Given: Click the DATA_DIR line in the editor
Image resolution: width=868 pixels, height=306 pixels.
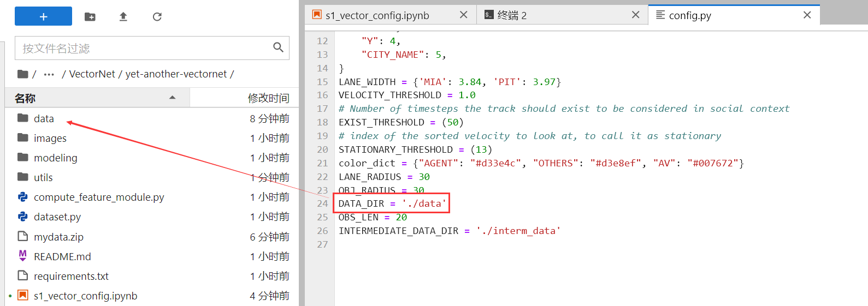Looking at the screenshot, I should [x=392, y=203].
